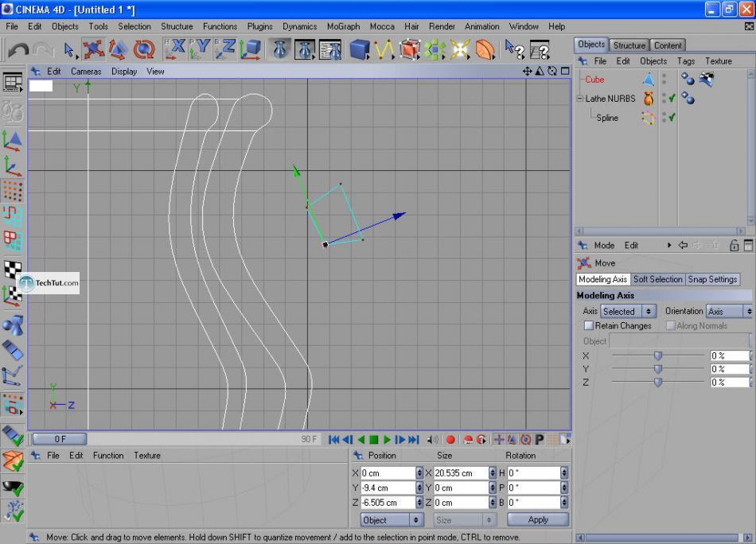The width and height of the screenshot is (756, 544).
Task: Click the Rotation H value stepper arrows
Action: pos(563,473)
